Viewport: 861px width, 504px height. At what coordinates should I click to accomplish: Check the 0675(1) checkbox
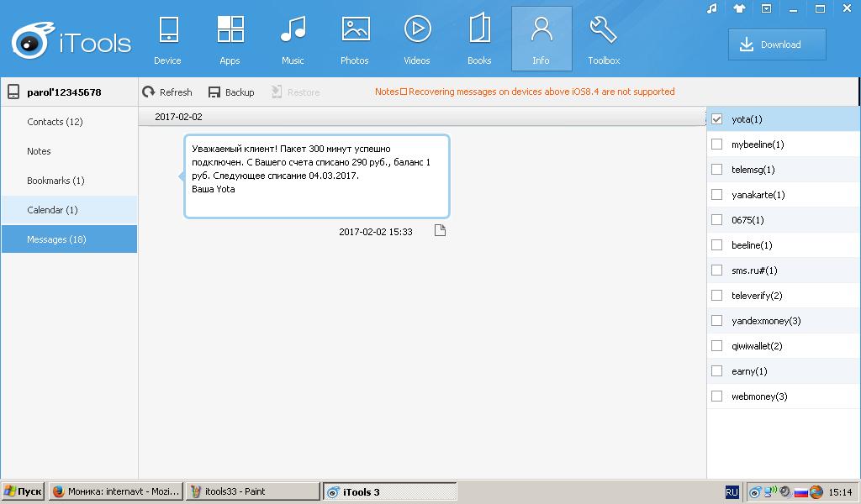pyautogui.click(x=716, y=220)
